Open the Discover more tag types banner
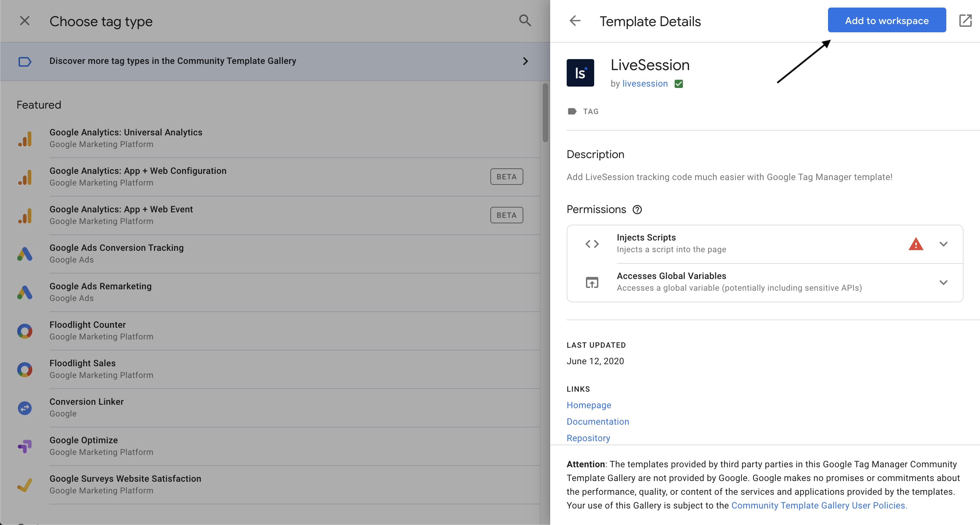 point(275,61)
